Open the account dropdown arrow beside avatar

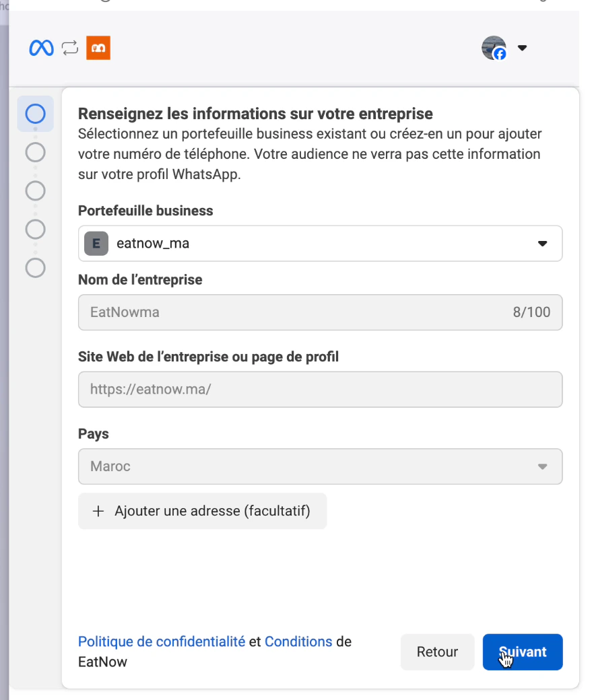522,48
